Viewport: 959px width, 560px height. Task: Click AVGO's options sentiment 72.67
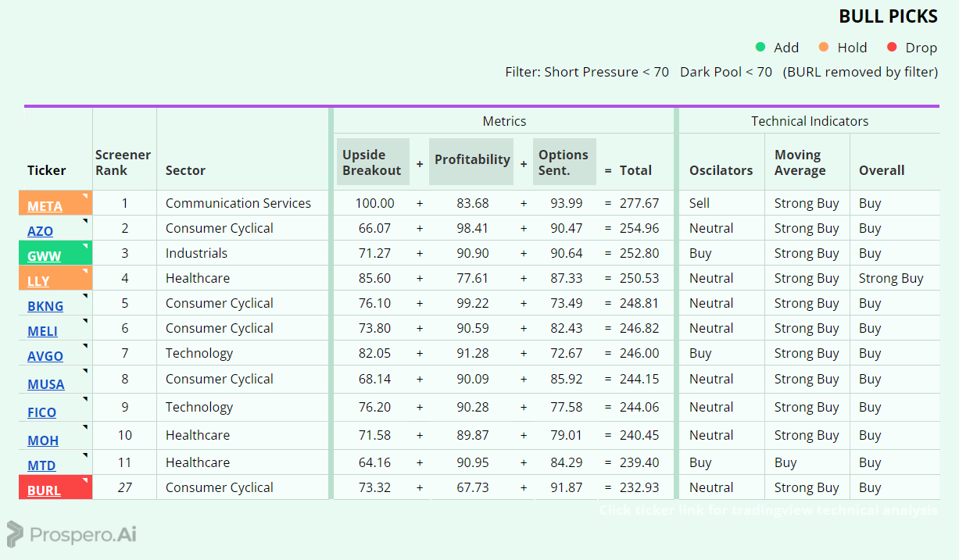[x=567, y=353]
